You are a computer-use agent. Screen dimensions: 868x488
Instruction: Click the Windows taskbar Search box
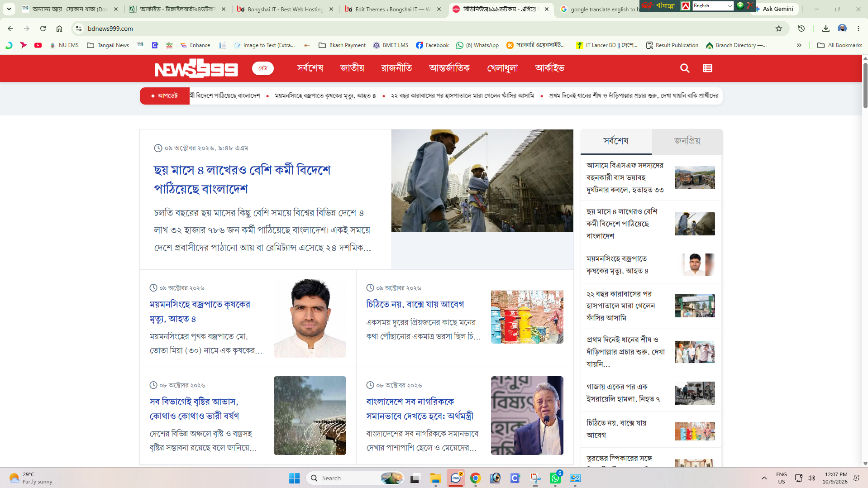click(x=355, y=478)
